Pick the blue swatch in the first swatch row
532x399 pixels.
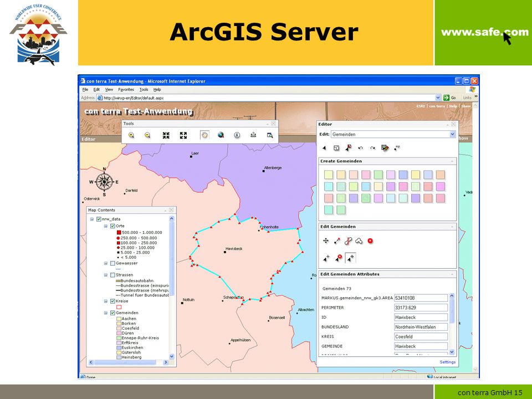403,175
